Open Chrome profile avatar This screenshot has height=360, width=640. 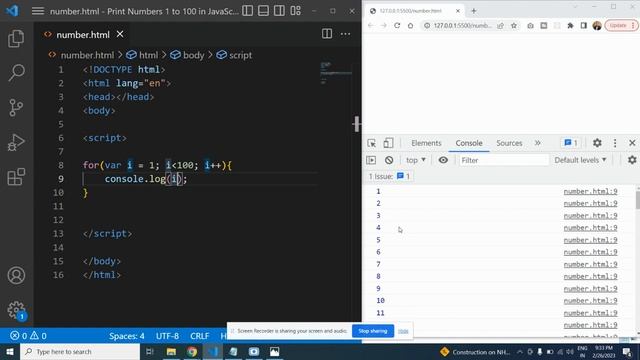pyautogui.click(x=597, y=25)
